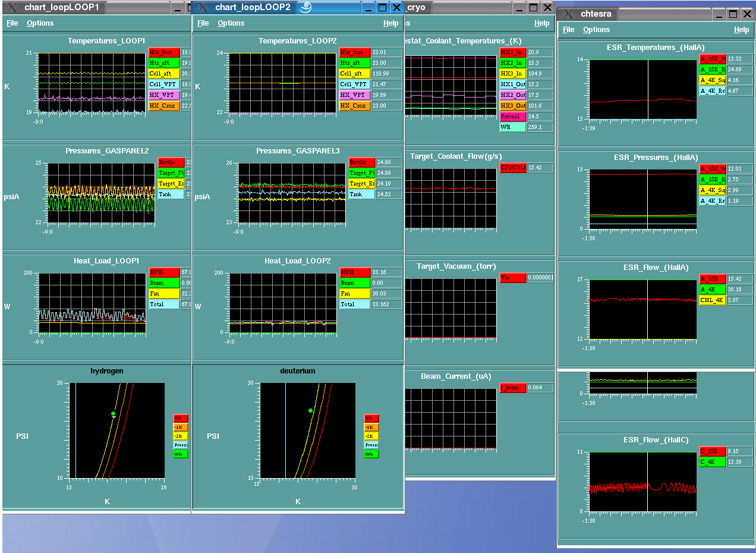Select Bottle legend in Pressures_GASPANEL2

click(x=171, y=162)
